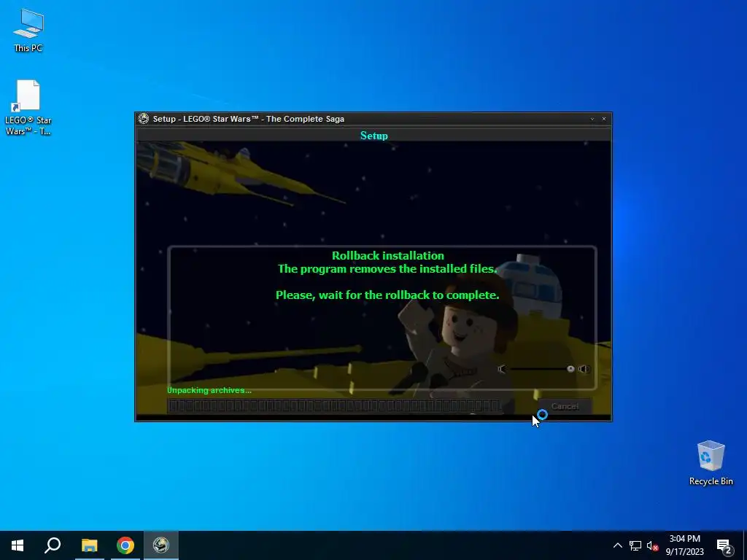Click 'Please, wait for the rollback to complete.' text

387,295
